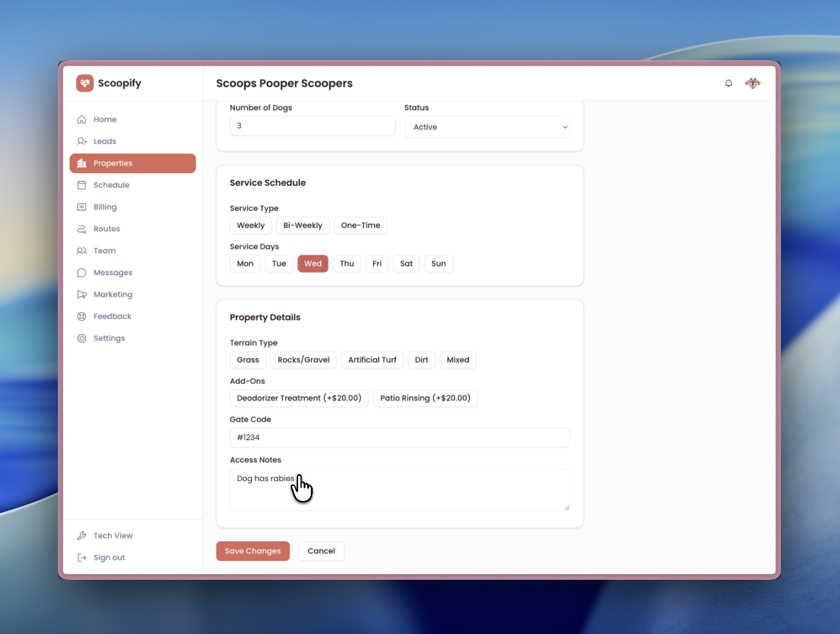
Task: Select Home in the sidebar
Action: (104, 119)
